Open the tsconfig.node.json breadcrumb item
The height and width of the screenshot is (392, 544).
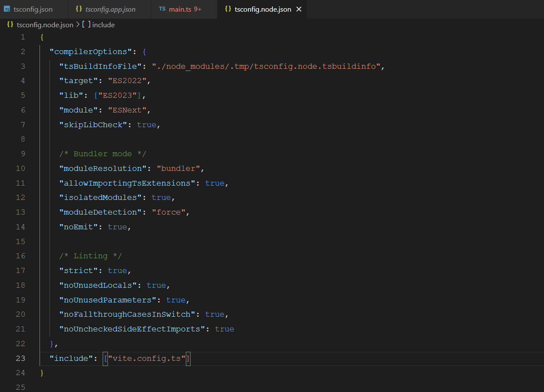pyautogui.click(x=45, y=25)
